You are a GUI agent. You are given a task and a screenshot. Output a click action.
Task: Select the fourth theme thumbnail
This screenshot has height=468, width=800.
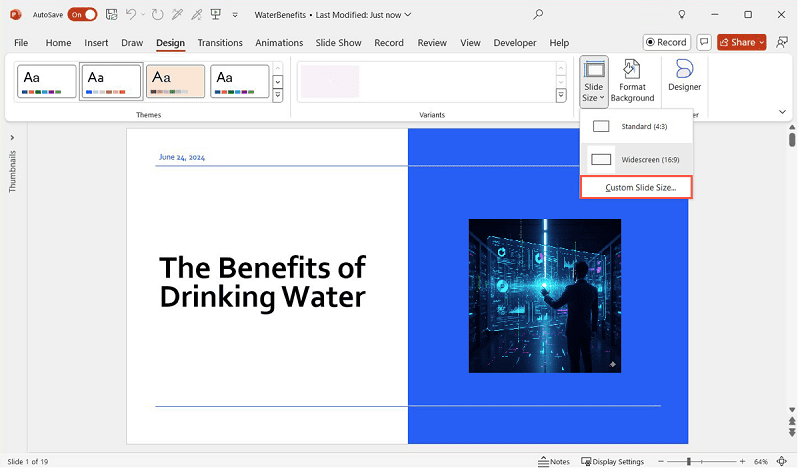(x=239, y=81)
